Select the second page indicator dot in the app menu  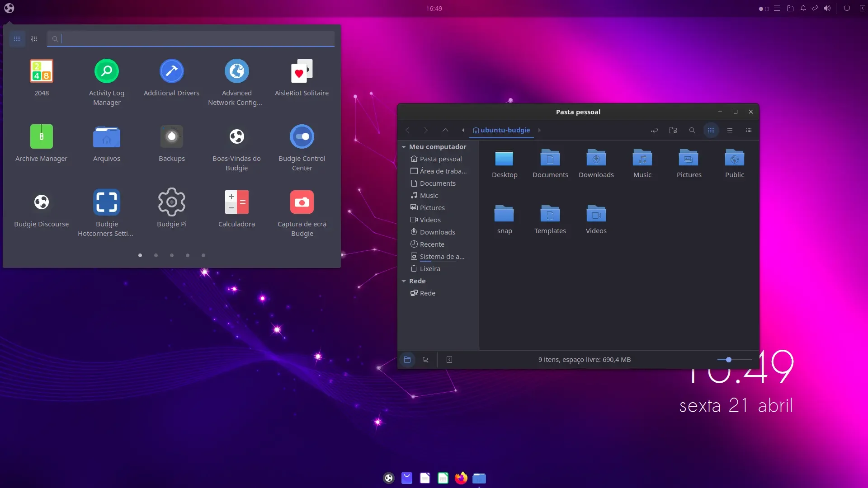click(156, 255)
